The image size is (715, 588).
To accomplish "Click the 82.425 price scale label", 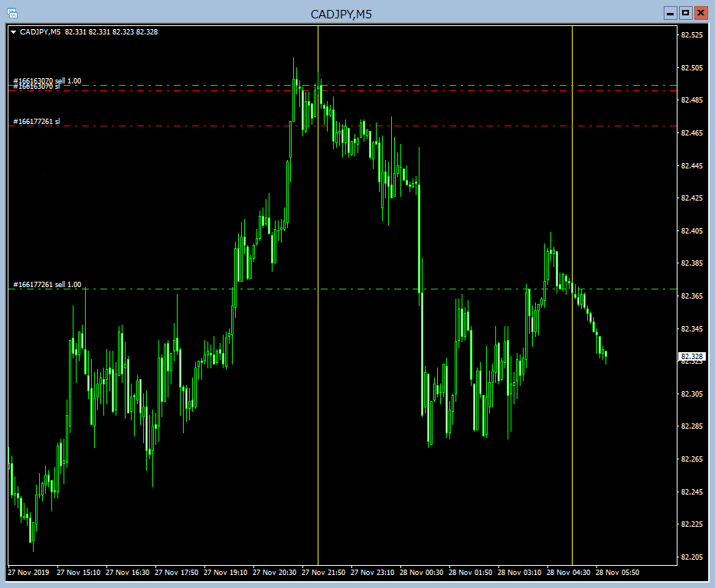I will click(x=692, y=198).
